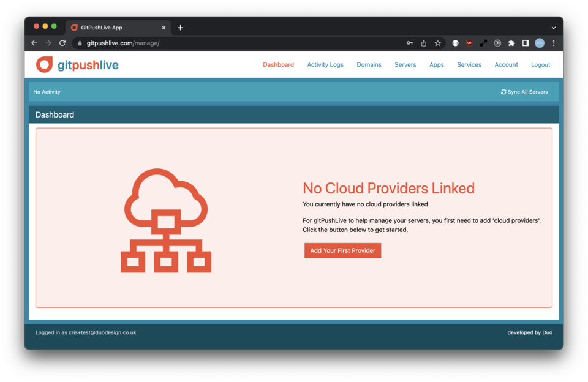
Task: Open the Extensions puzzle menu
Action: 511,43
